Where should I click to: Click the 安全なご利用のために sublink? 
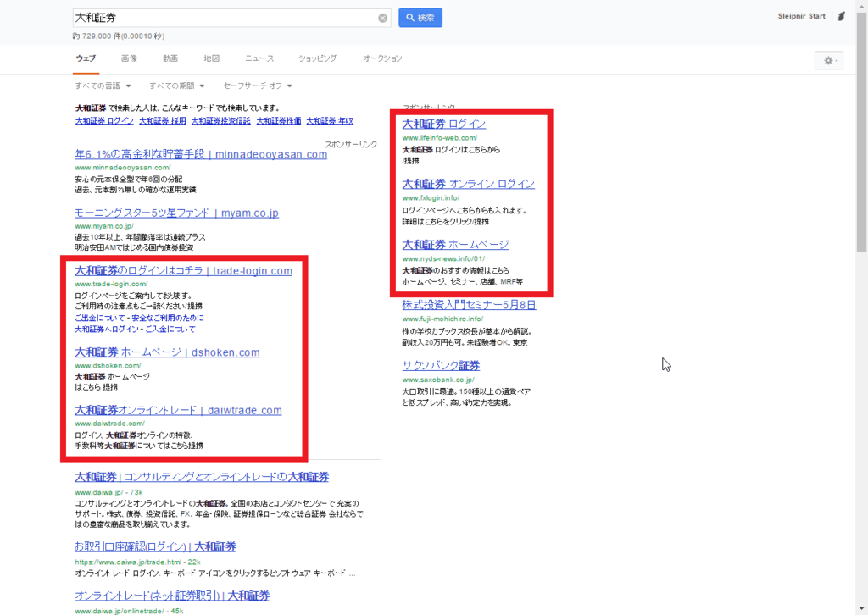[x=168, y=318]
